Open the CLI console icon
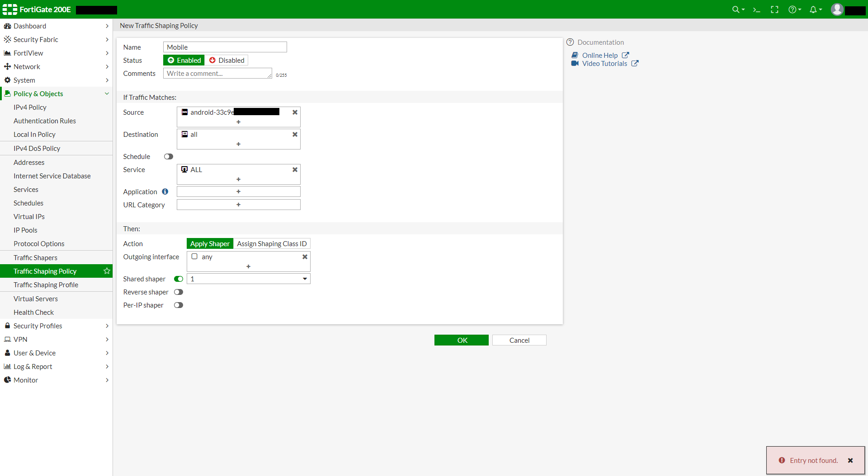 coord(756,9)
